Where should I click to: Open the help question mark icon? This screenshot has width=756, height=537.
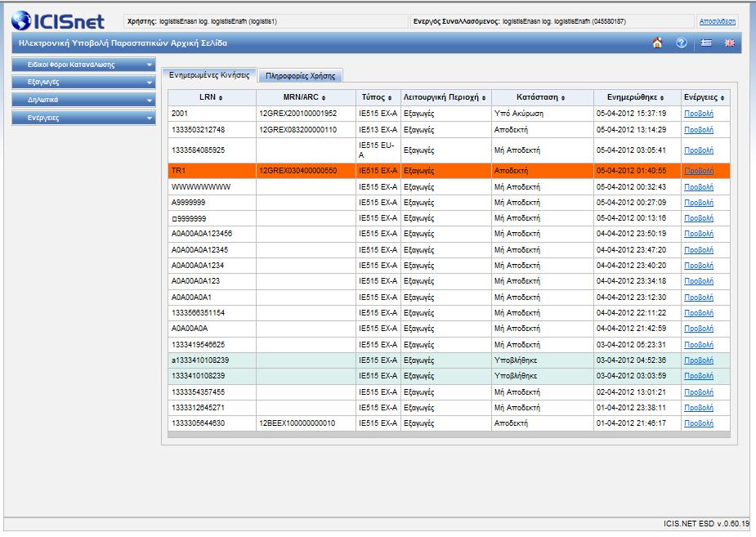(x=682, y=43)
